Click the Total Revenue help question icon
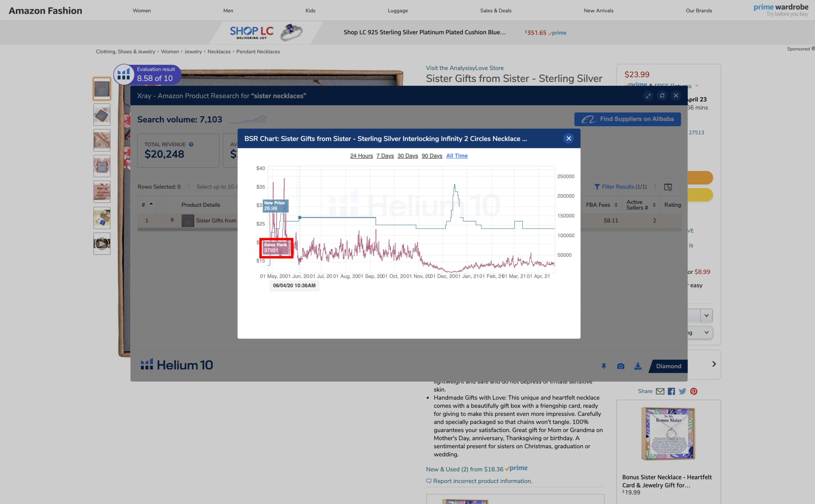The height and width of the screenshot is (504, 815). point(191,144)
